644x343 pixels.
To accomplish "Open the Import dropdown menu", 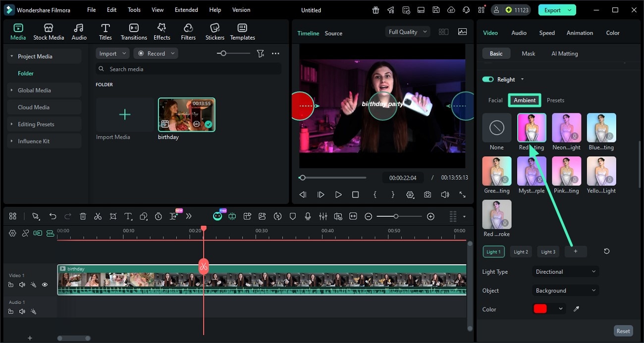I will pos(112,53).
